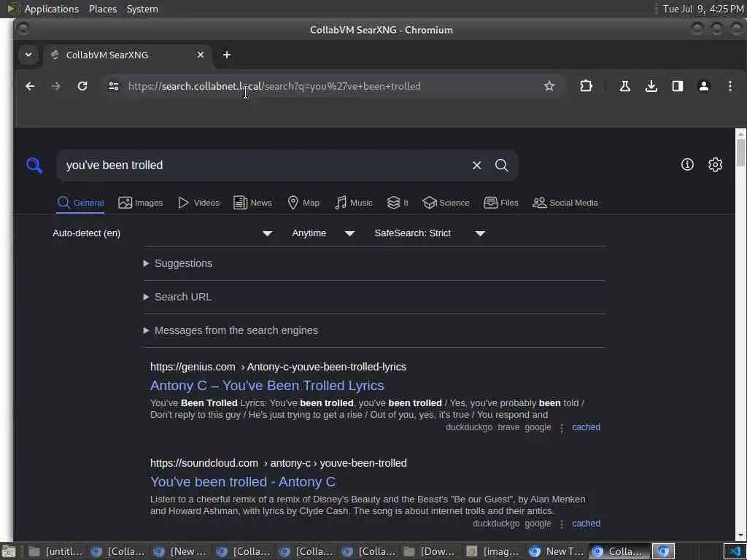
Task: Open Antony C – You've Been Trolled Lyrics
Action: (x=267, y=385)
